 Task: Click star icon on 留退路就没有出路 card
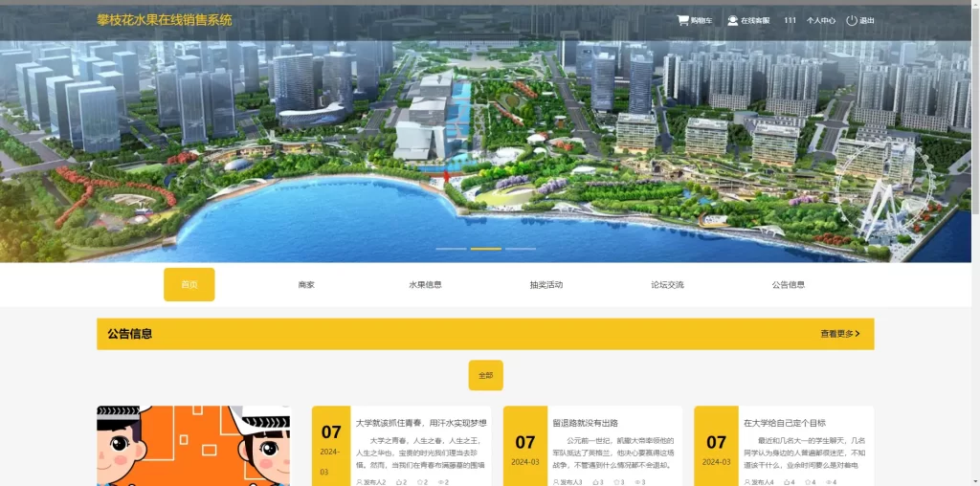pos(617,482)
